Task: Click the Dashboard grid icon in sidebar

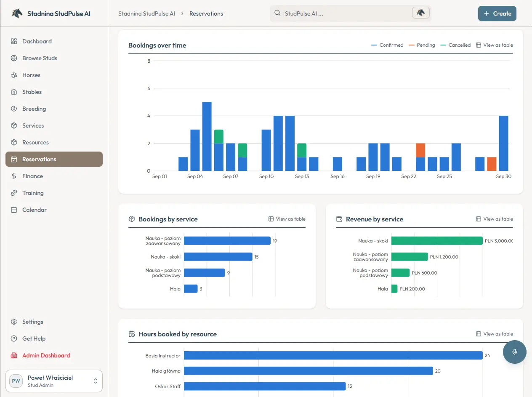Action: (14, 41)
